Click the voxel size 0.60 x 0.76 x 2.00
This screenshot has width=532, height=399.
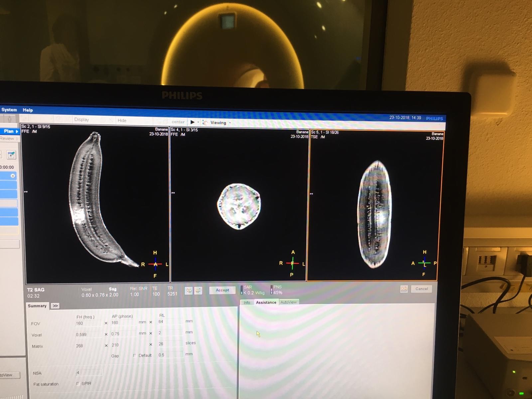pos(100,295)
